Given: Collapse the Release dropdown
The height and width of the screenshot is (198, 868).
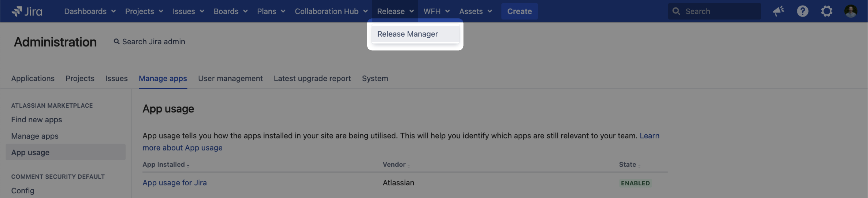Looking at the screenshot, I should [x=395, y=12].
